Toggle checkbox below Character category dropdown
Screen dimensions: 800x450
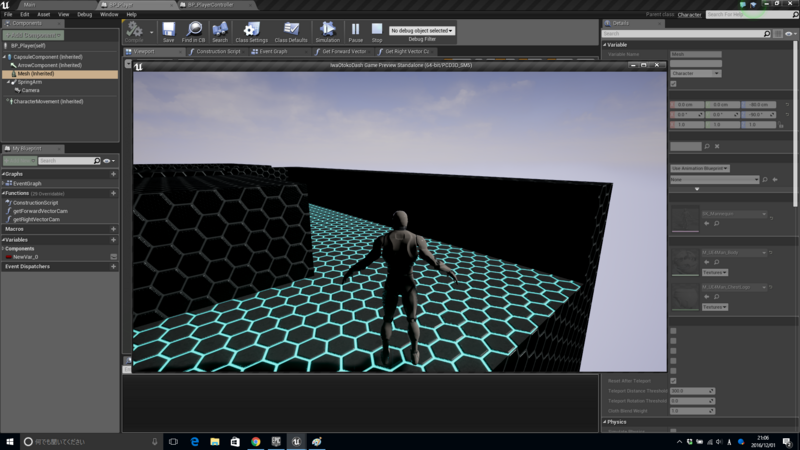[x=673, y=84]
